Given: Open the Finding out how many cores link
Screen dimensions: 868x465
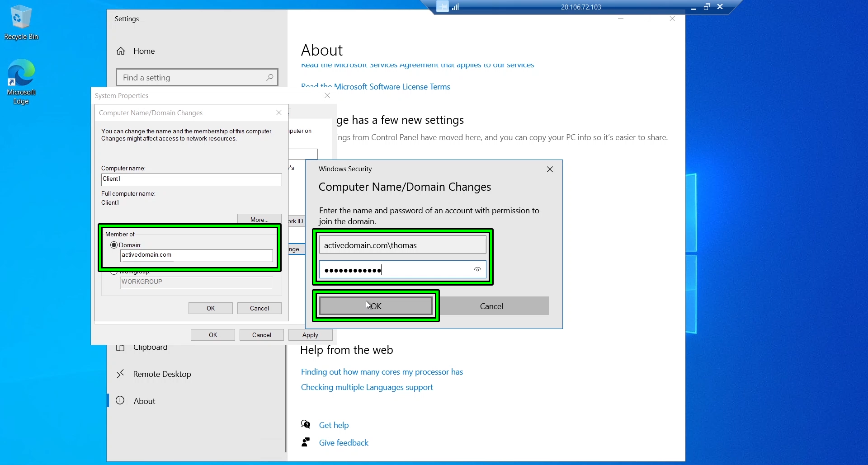Looking at the screenshot, I should point(382,371).
